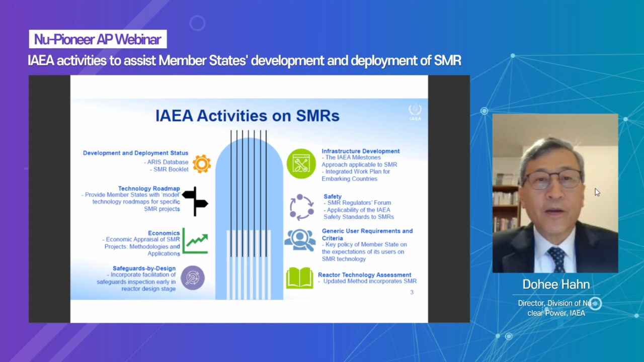Click the black signpost Technology Roadmap icon

195,201
